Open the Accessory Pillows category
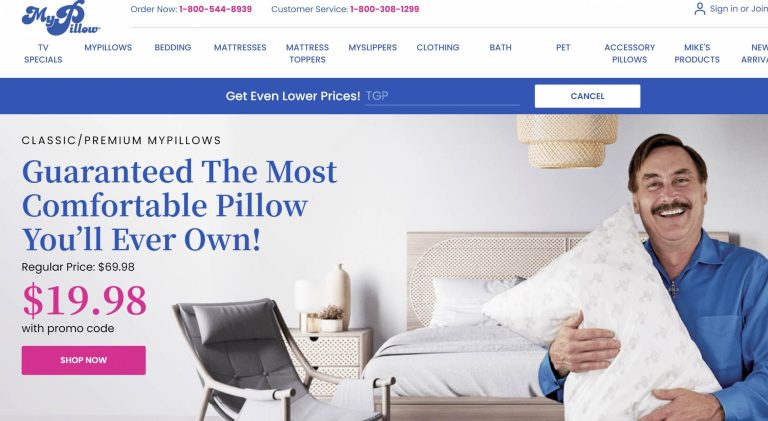This screenshot has width=768, height=421. (629, 53)
